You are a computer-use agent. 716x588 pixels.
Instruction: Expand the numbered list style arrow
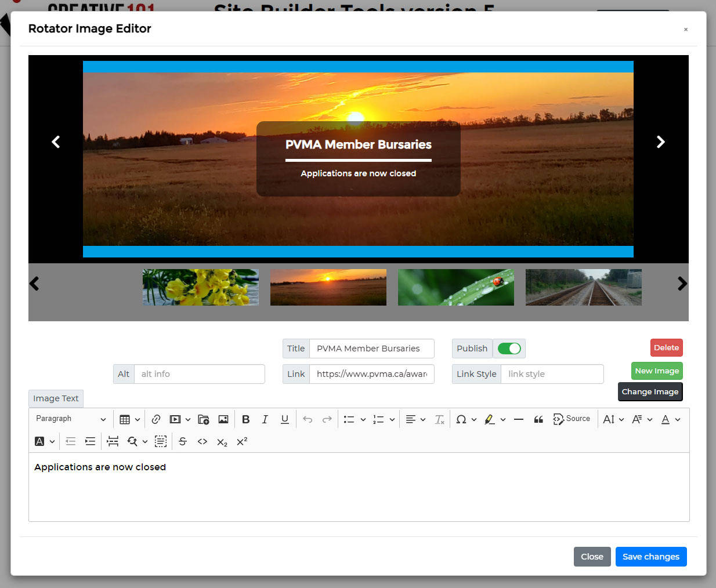(392, 419)
